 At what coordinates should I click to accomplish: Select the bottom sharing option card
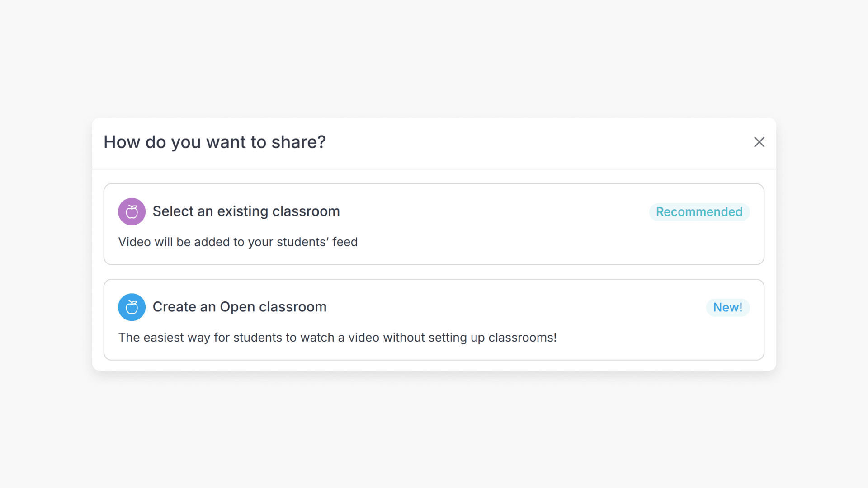[x=434, y=319]
